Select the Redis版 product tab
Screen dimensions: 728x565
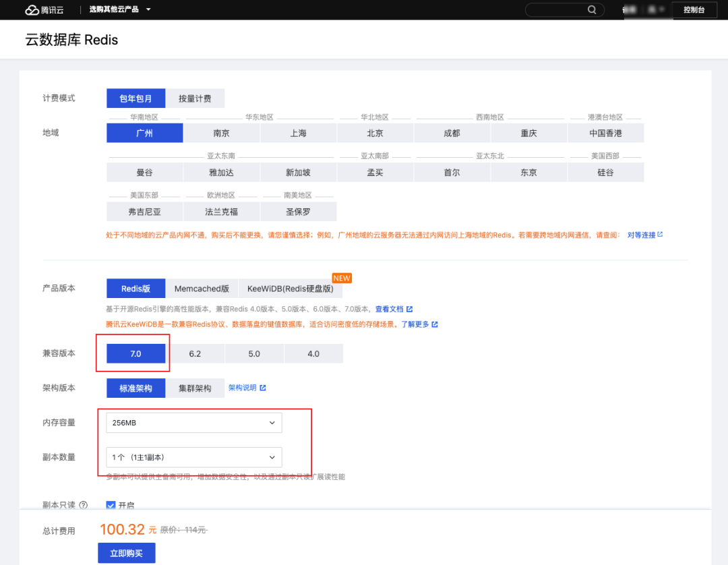coord(135,289)
